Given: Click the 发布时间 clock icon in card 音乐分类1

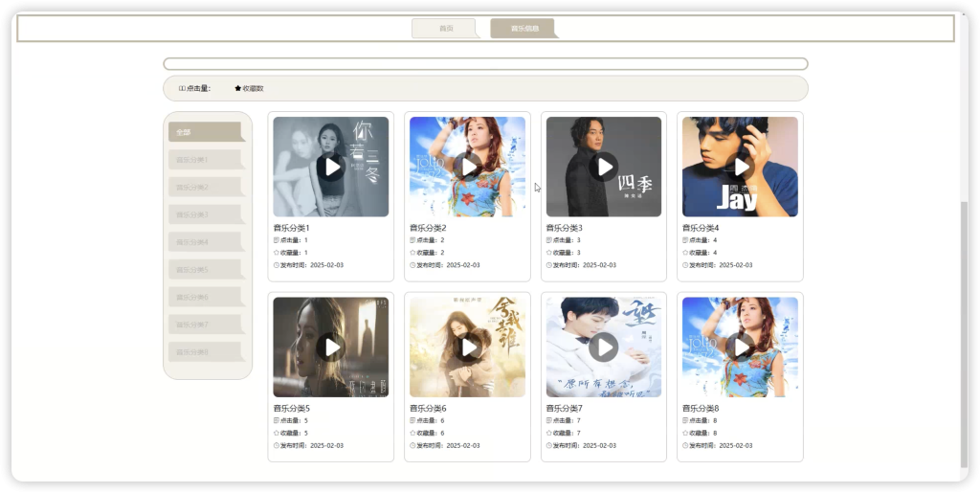Looking at the screenshot, I should coord(277,265).
